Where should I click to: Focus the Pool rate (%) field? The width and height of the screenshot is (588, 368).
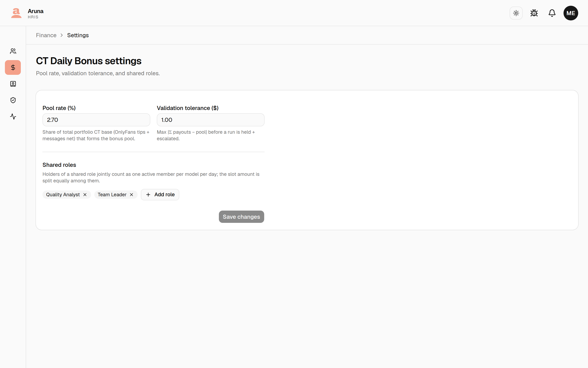[x=96, y=120]
